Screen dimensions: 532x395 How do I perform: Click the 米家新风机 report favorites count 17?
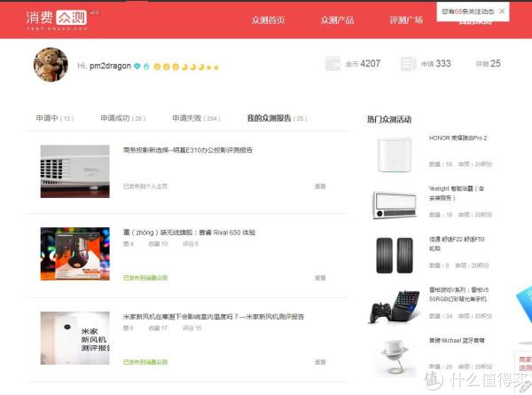coord(158,328)
